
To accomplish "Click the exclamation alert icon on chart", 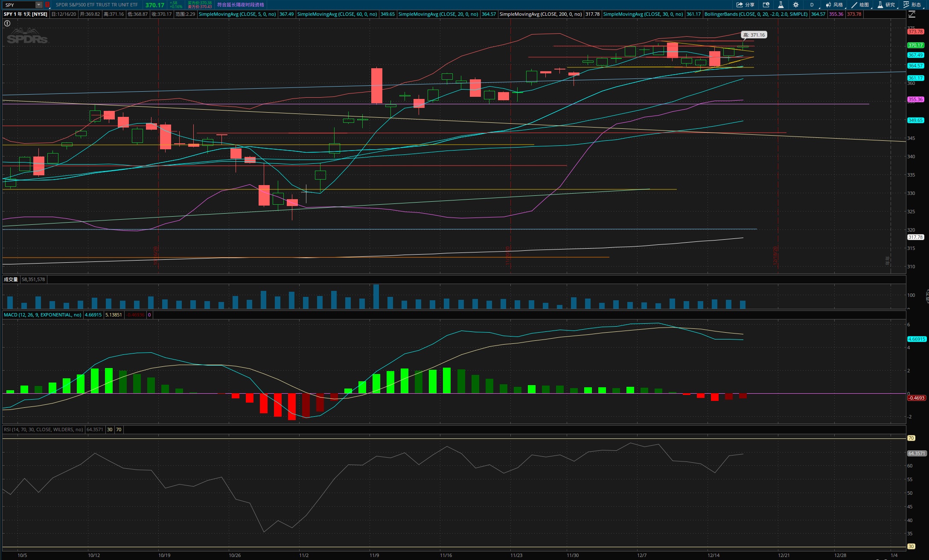I will pyautogui.click(x=7, y=23).
